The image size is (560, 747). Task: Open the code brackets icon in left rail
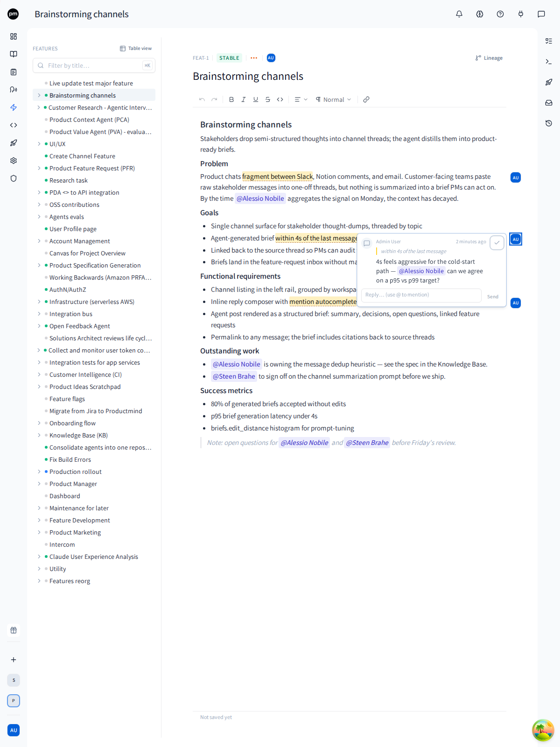tap(14, 125)
